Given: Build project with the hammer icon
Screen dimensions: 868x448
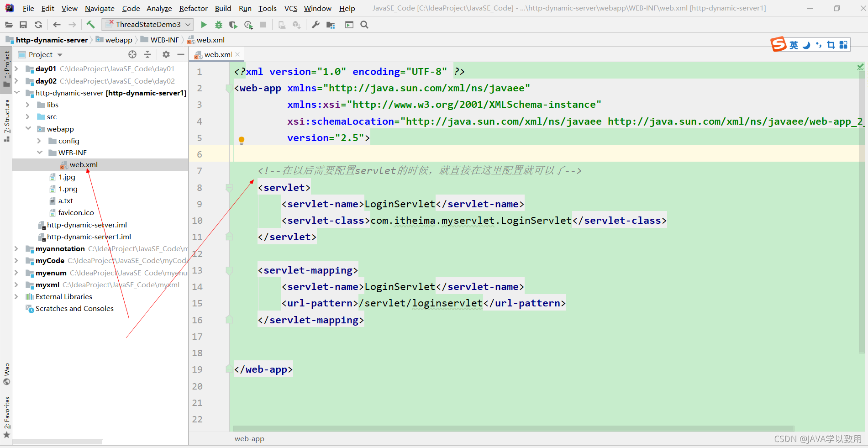Looking at the screenshot, I should (90, 25).
